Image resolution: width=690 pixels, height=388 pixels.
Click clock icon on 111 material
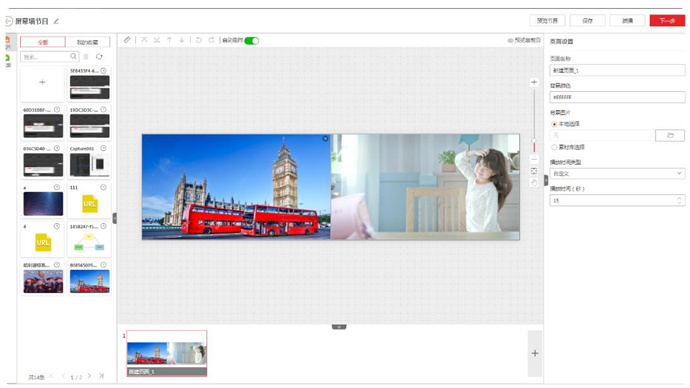click(103, 187)
